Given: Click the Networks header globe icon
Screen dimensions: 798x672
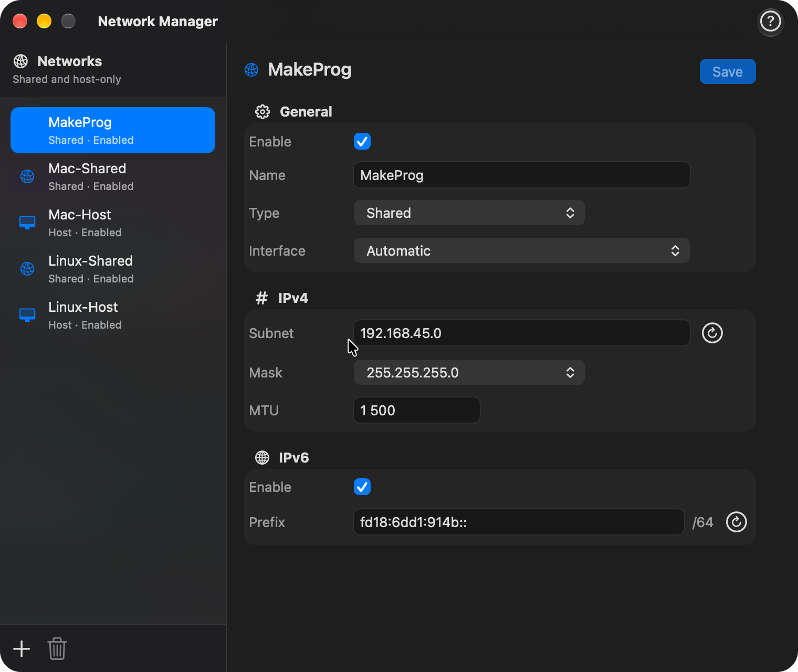Looking at the screenshot, I should pyautogui.click(x=21, y=61).
